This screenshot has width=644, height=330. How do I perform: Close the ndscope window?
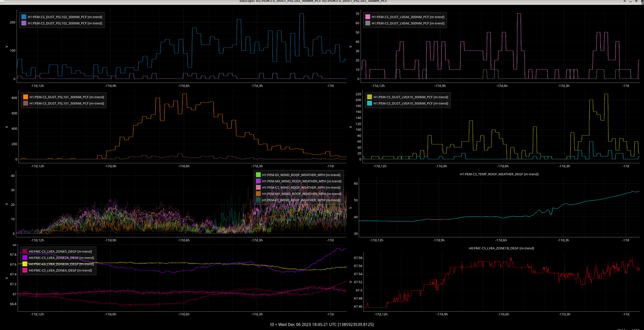(641, 1)
